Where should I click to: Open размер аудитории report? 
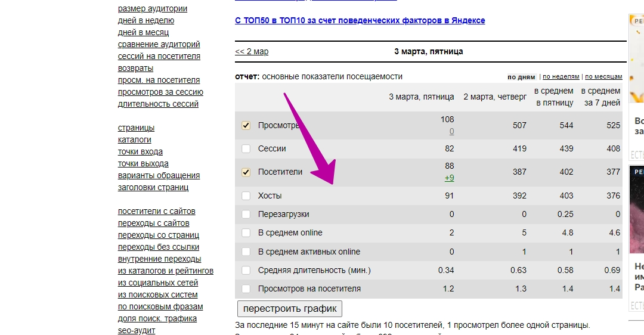click(153, 8)
